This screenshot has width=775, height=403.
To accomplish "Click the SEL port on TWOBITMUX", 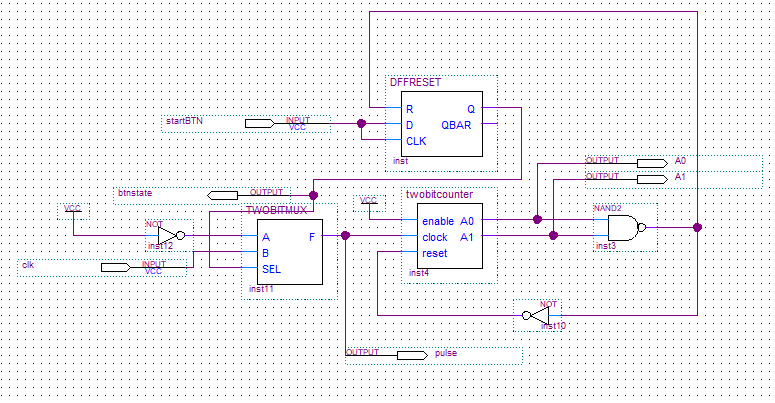I will (271, 269).
